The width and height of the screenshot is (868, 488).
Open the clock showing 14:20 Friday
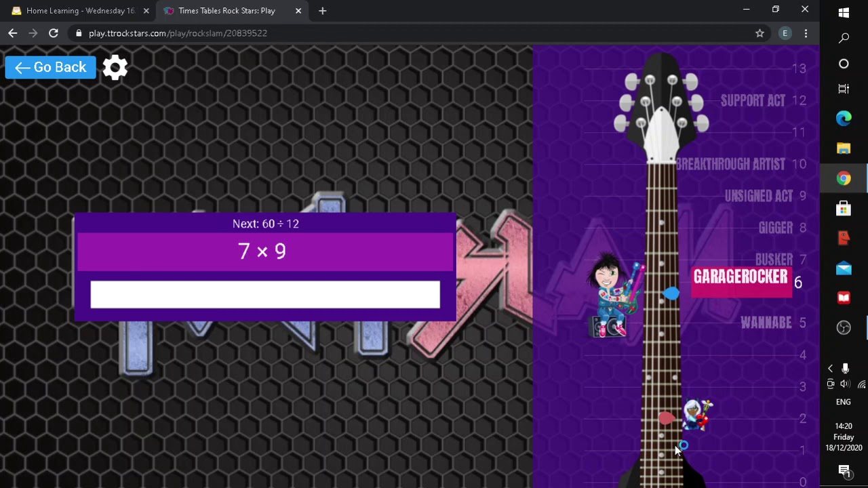(844, 437)
